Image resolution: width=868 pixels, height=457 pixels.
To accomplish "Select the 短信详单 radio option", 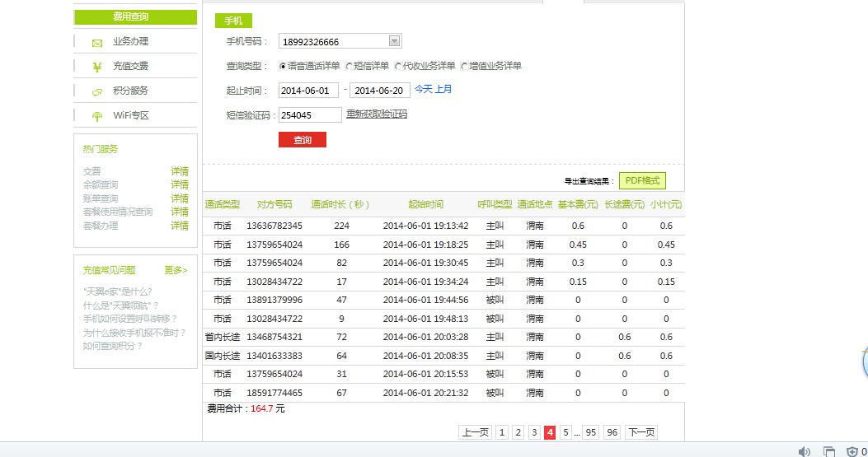I will coord(349,66).
